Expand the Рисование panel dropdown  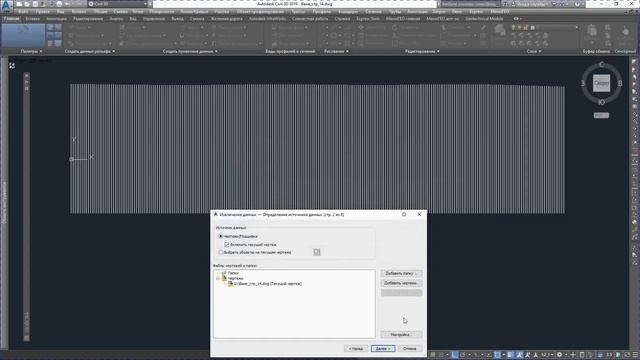coord(336,51)
